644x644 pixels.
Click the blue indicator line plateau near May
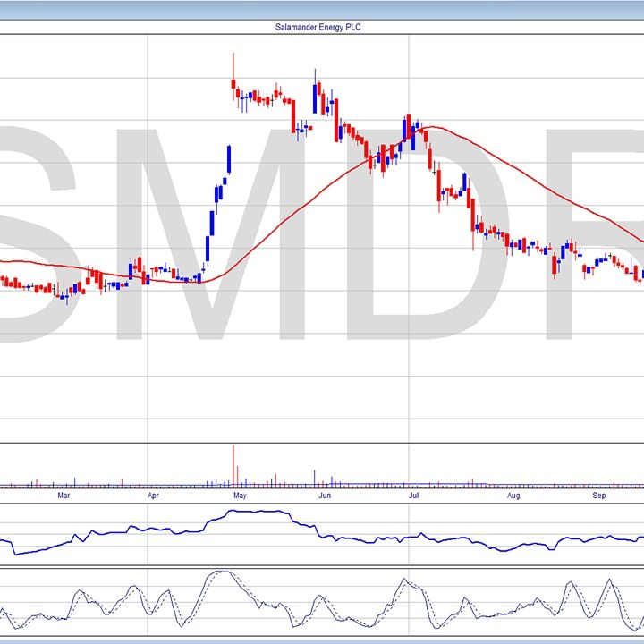click(255, 512)
